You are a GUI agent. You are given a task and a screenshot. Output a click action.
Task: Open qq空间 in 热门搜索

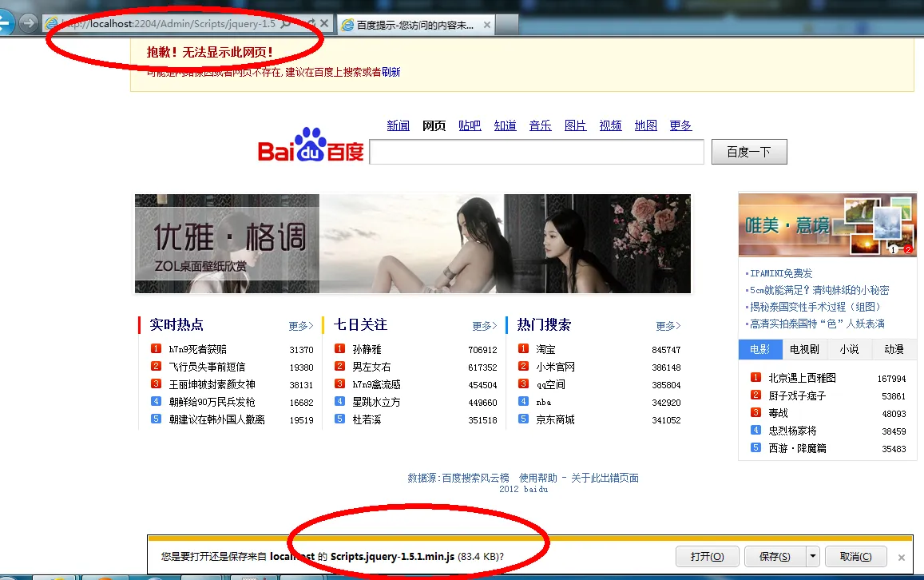pos(551,384)
